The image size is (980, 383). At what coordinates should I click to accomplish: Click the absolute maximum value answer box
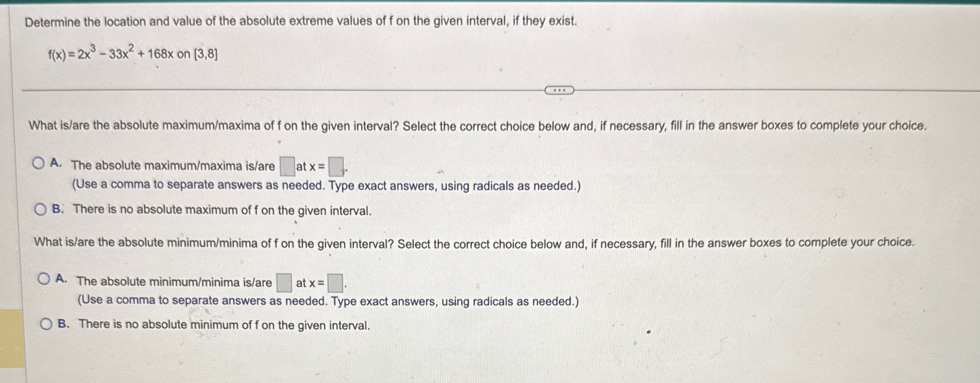[286, 164]
